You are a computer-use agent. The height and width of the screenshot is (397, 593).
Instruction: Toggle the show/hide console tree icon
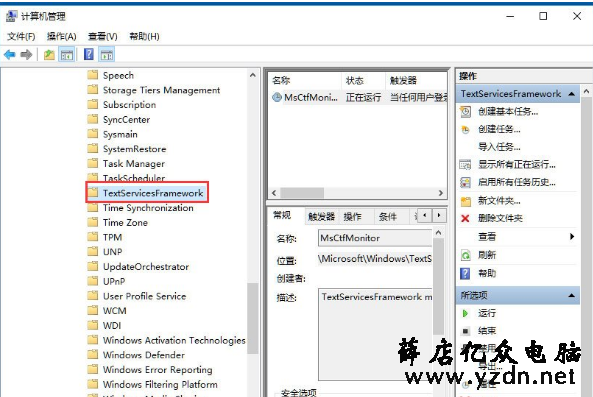(x=67, y=55)
